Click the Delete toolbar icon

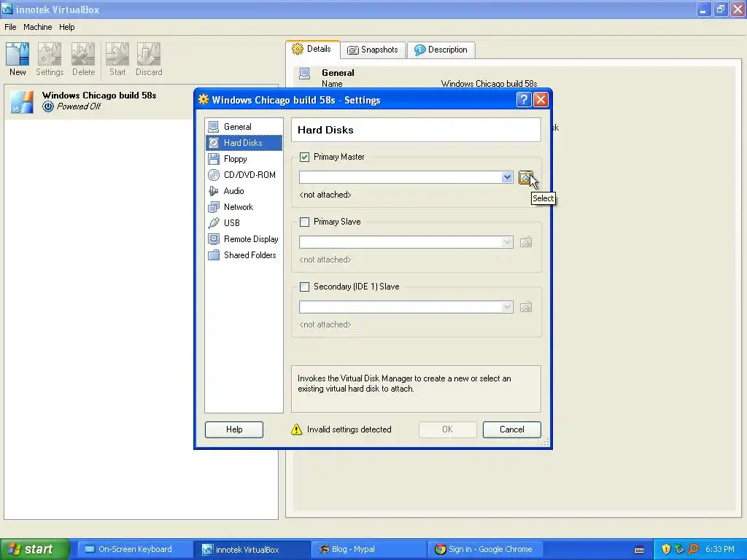[x=83, y=59]
